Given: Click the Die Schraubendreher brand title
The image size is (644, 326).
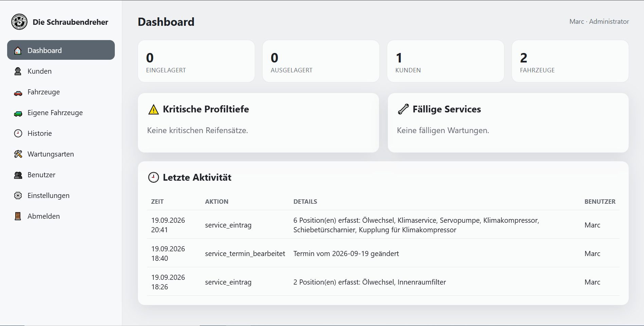Looking at the screenshot, I should point(70,22).
